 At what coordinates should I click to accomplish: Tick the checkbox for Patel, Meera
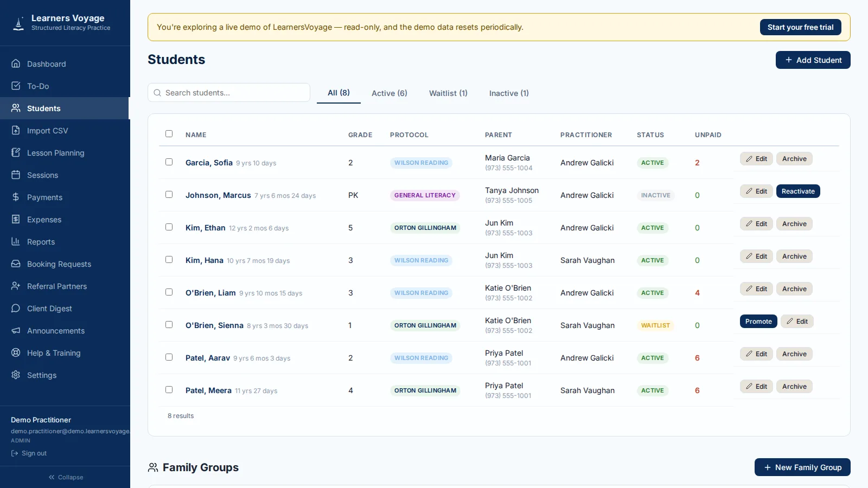pyautogui.click(x=169, y=389)
